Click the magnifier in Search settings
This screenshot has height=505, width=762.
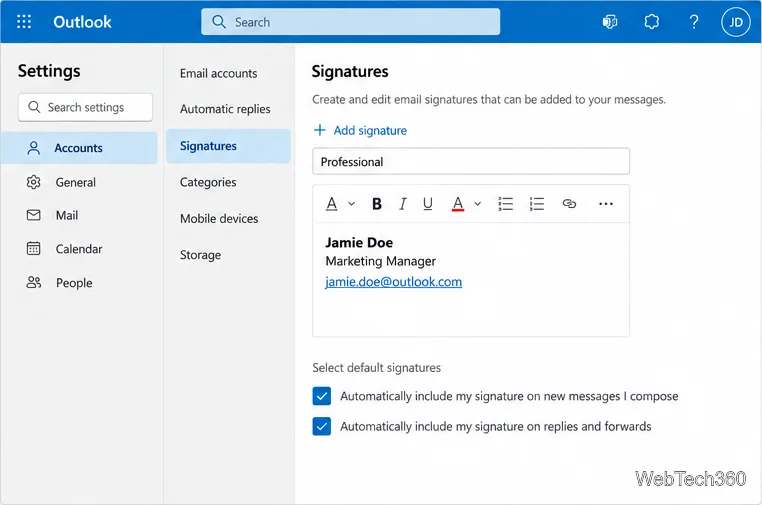[x=34, y=107]
